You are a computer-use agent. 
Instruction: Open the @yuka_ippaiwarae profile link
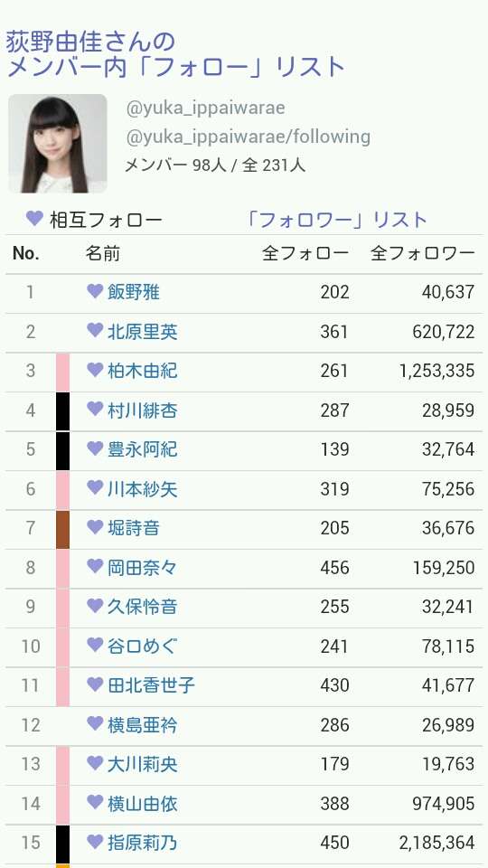coord(205,108)
